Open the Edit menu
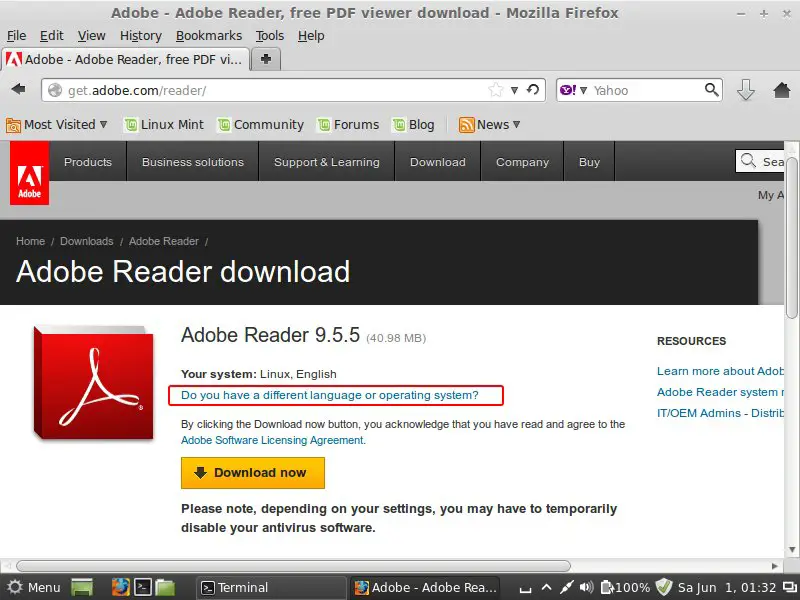800x600 pixels. 52,36
